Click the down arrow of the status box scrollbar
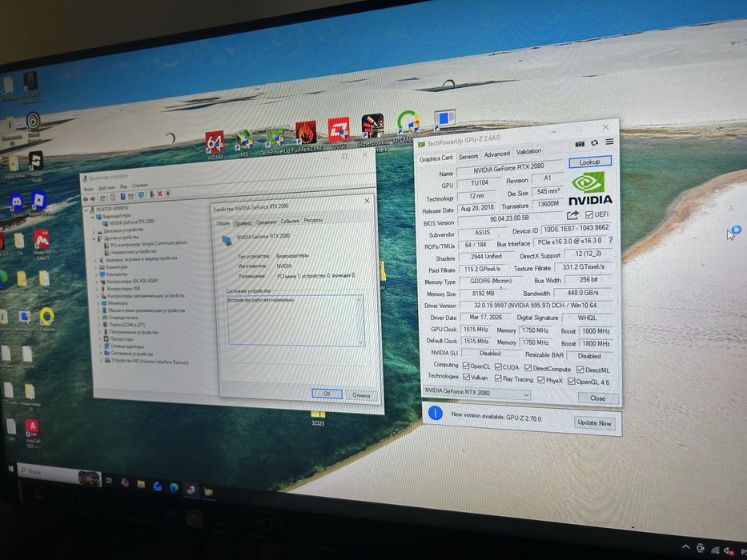 360,342
